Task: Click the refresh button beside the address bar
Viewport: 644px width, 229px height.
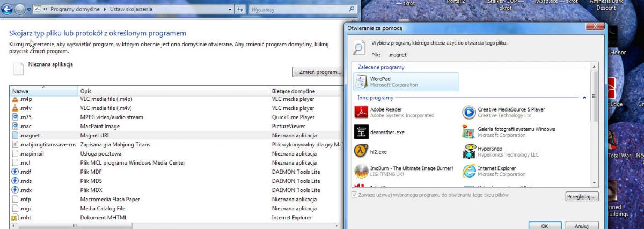Action: click(240, 10)
